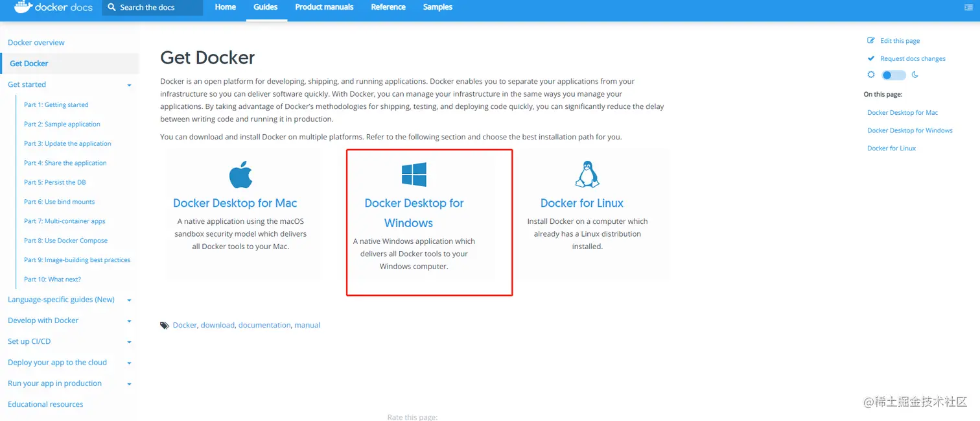This screenshot has width=980, height=421.
Task: Open Part 5: Persist the DB
Action: pos(55,182)
